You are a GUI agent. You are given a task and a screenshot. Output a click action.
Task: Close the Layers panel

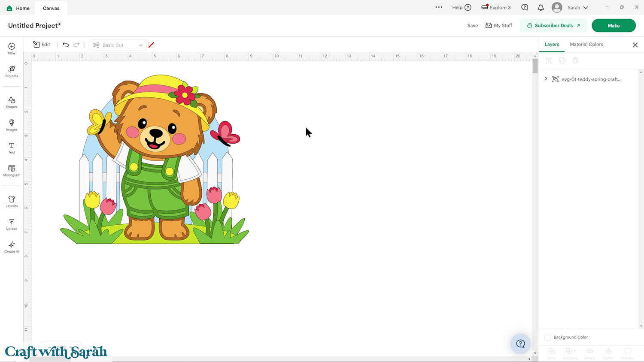click(635, 45)
